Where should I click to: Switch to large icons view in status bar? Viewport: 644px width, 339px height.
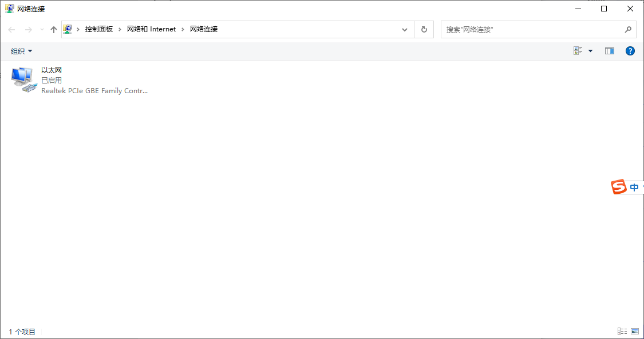tap(635, 331)
